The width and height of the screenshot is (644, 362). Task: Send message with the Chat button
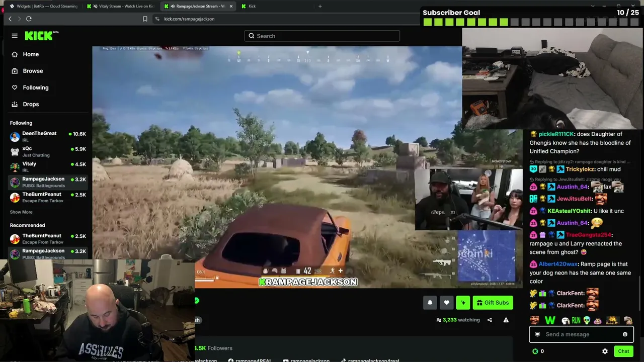[623, 351]
